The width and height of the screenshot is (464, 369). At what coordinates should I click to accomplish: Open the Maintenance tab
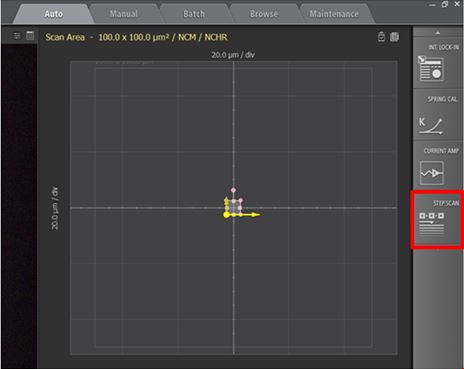click(x=334, y=14)
